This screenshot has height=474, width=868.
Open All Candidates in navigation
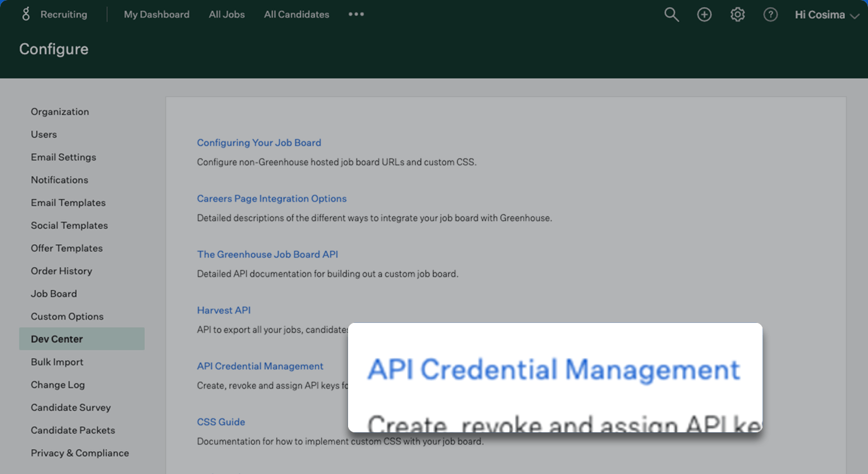click(296, 14)
